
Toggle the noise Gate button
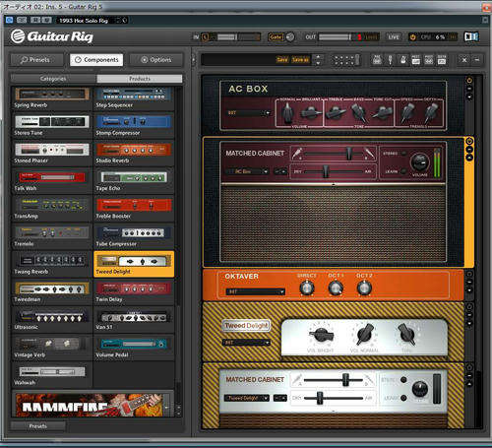click(x=276, y=37)
